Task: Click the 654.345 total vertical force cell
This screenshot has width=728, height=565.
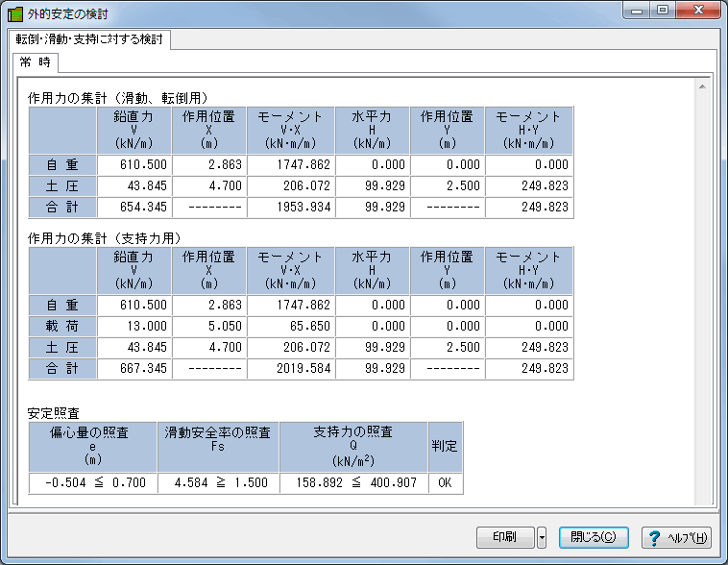Action: 134,208
